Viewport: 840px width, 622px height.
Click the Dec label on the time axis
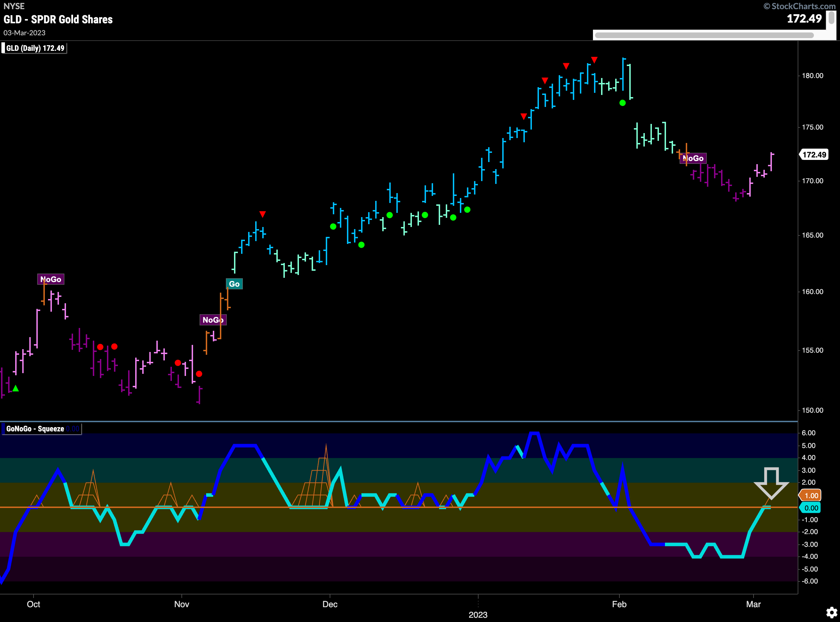(x=330, y=604)
